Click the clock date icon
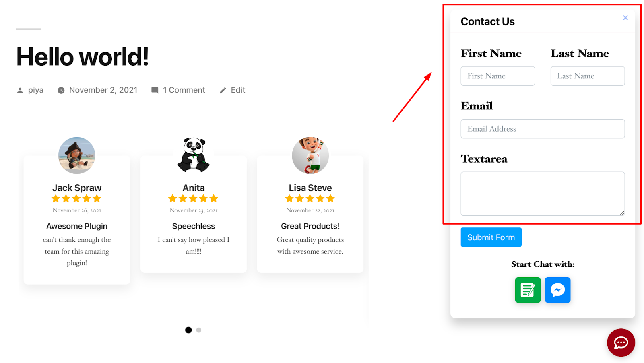The height and width of the screenshot is (363, 644). point(61,90)
